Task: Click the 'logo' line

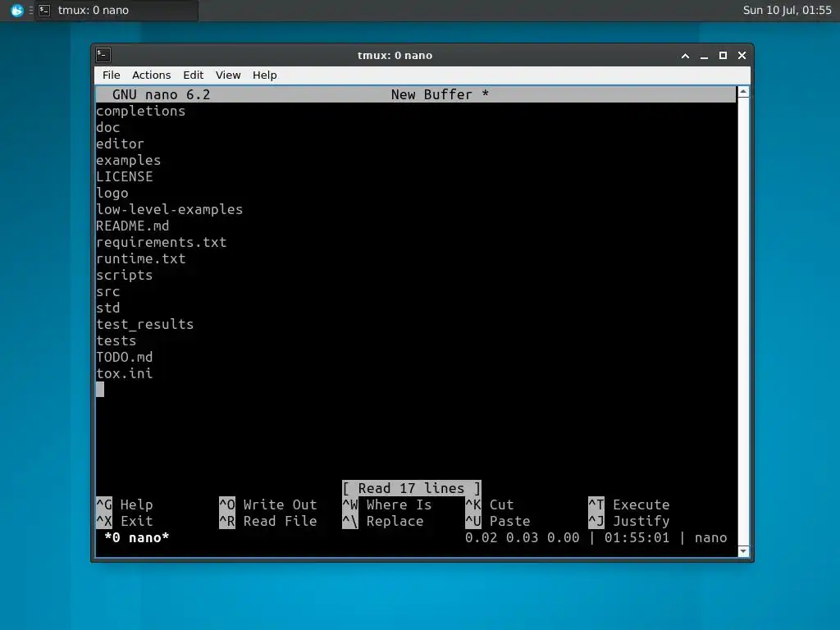Action: (x=112, y=194)
